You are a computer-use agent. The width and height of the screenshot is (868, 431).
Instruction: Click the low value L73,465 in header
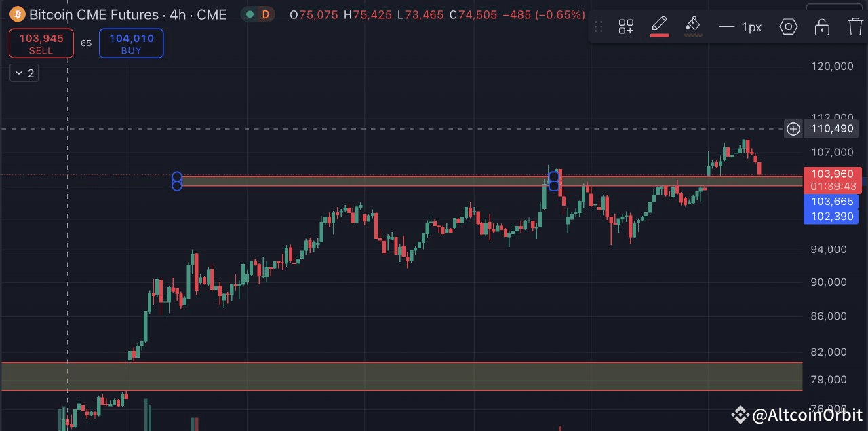pyautogui.click(x=421, y=15)
